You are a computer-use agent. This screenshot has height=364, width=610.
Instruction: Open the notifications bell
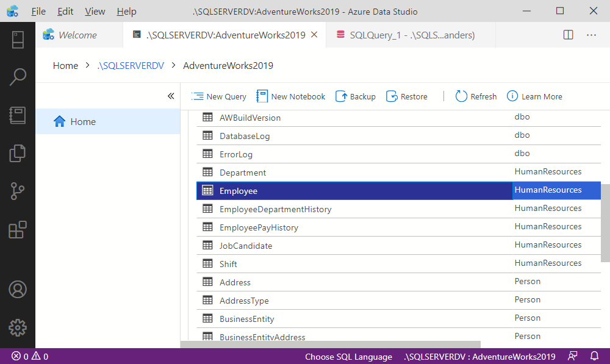[x=594, y=356]
